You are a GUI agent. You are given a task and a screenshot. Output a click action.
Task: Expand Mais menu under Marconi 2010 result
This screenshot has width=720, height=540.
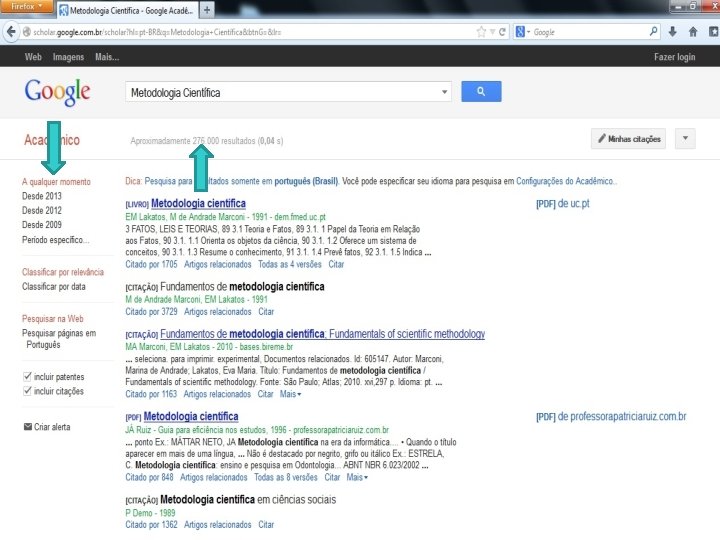click(291, 394)
